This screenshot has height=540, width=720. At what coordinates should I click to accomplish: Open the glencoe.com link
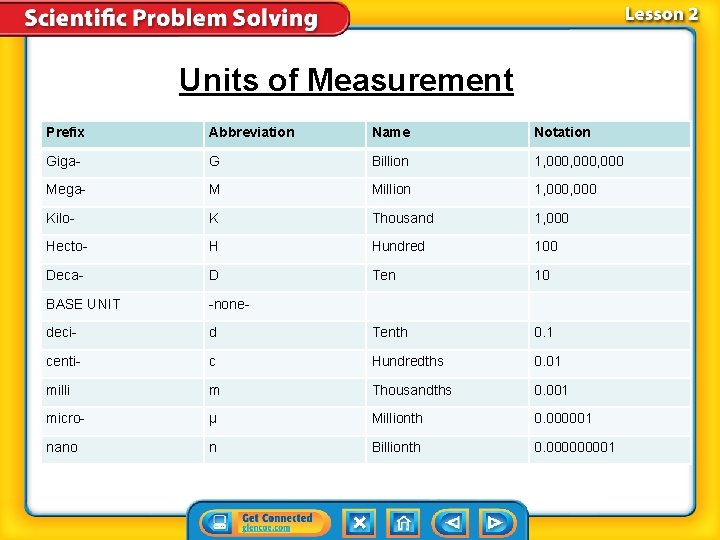(x=266, y=528)
